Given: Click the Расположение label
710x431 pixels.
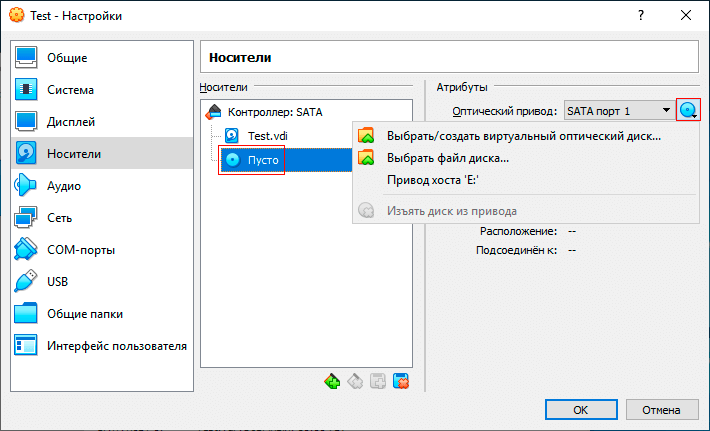Looking at the screenshot, I should [518, 231].
